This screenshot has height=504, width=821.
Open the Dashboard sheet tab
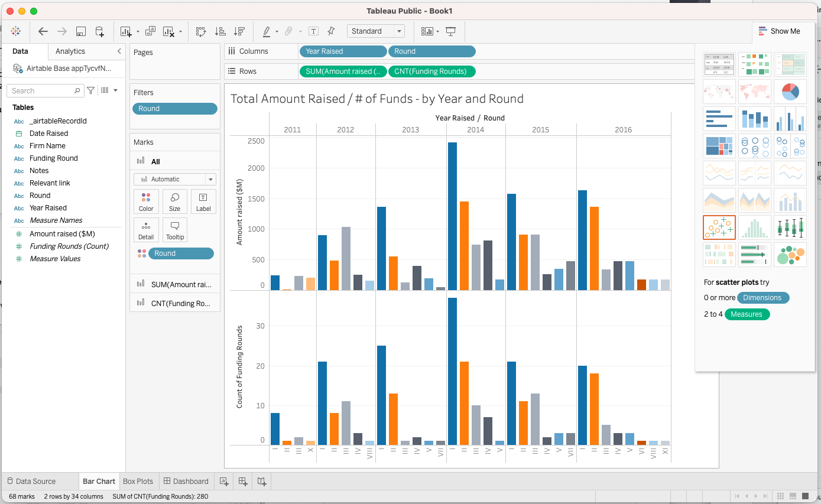click(186, 482)
